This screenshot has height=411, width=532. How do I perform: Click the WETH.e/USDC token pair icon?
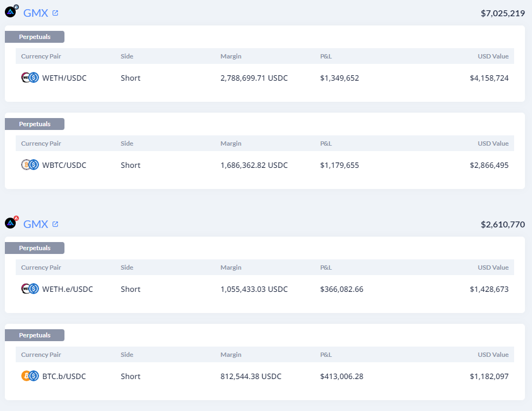pos(30,289)
